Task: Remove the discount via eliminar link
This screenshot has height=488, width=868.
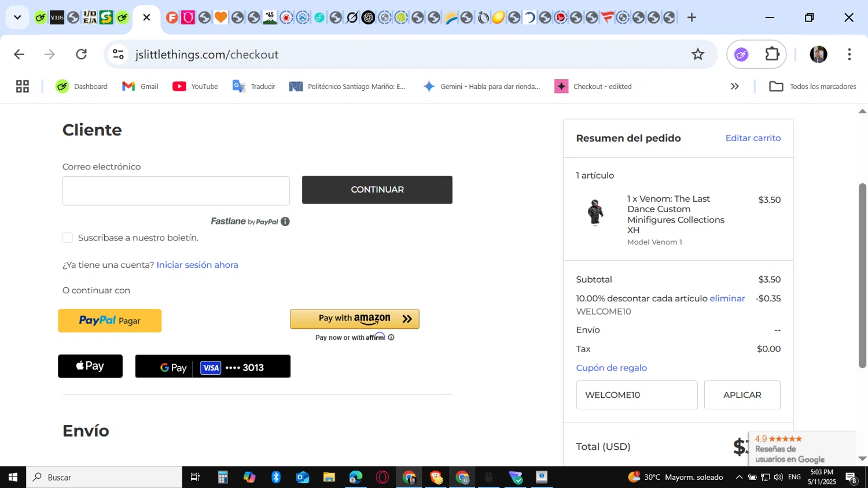Action: coord(727,298)
